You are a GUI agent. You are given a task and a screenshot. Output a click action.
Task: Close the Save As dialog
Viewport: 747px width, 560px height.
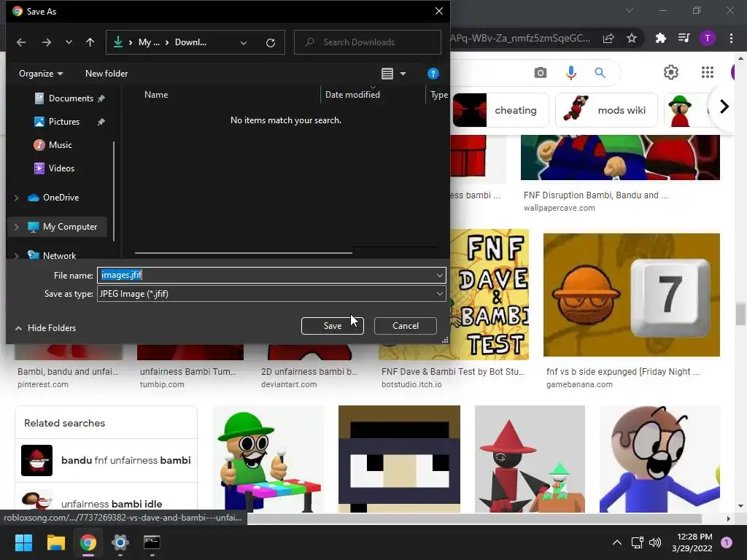(438, 11)
